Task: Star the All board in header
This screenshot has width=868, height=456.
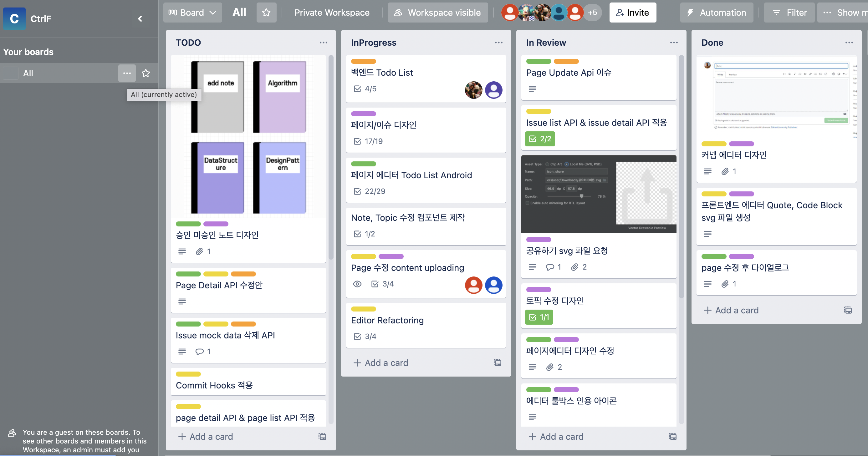Action: click(x=266, y=13)
